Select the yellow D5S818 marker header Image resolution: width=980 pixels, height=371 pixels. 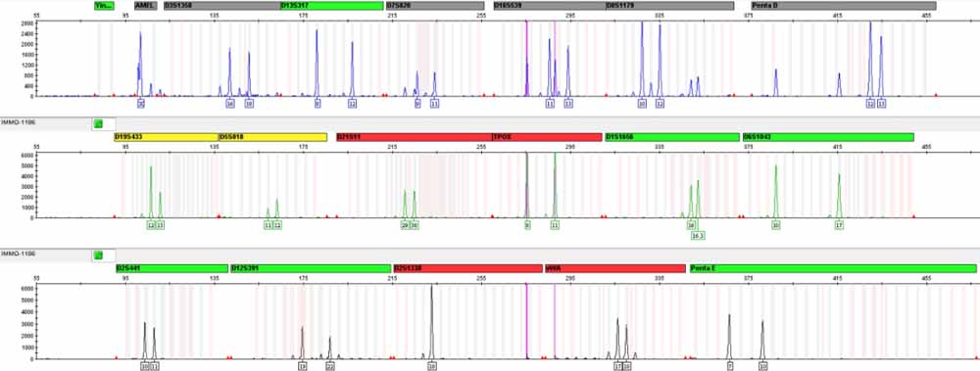(272, 137)
